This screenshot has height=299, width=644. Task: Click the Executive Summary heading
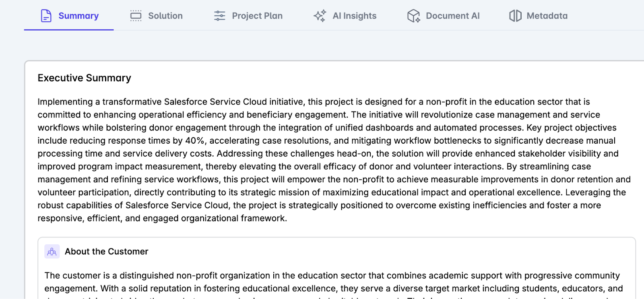click(85, 78)
